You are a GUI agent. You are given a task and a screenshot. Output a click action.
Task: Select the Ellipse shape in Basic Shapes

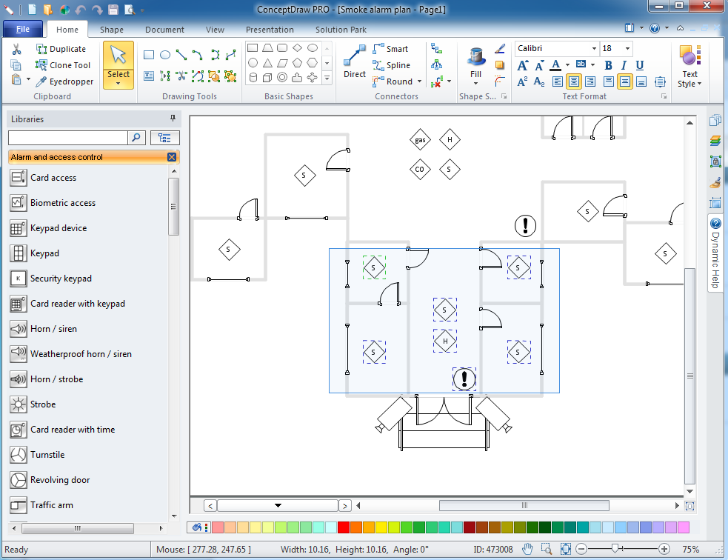[x=312, y=48]
